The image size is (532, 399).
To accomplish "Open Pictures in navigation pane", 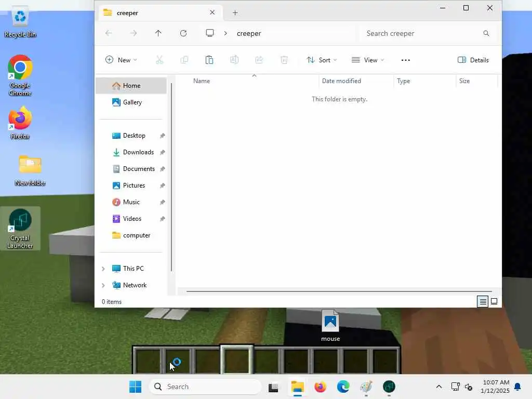I will pos(131,185).
